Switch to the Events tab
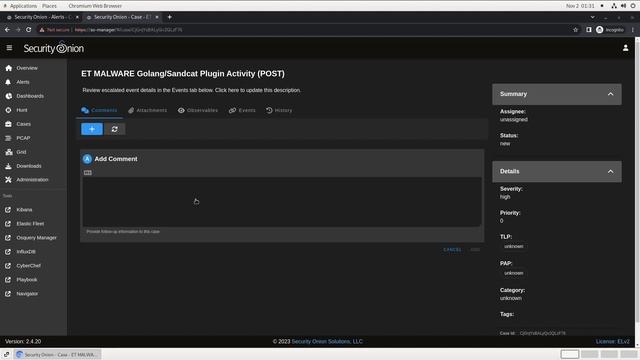Viewport: 640px width, 360px height. tap(242, 110)
